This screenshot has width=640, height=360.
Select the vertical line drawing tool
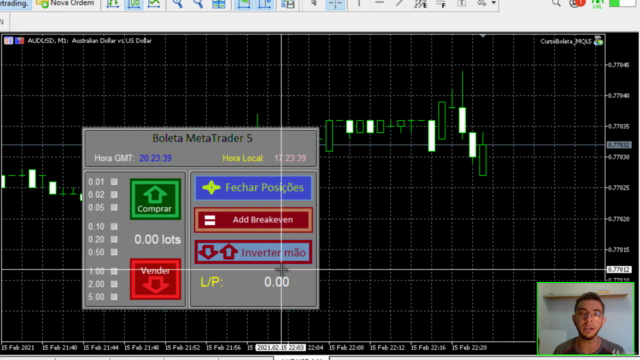[x=359, y=4]
